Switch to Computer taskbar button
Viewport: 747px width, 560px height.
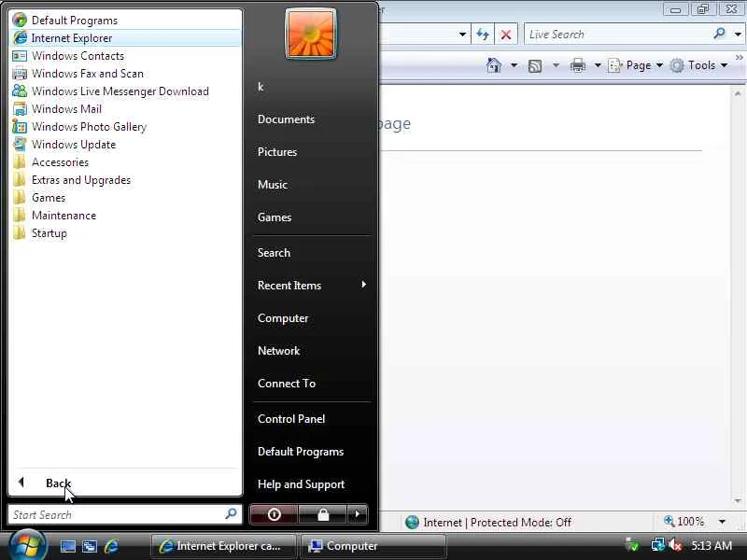coord(373,546)
